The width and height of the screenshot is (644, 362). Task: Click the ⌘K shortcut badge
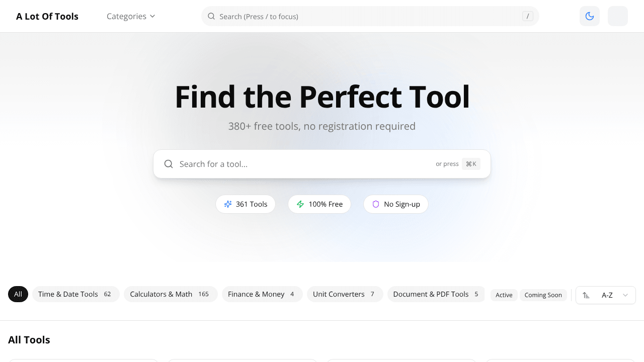(471, 164)
